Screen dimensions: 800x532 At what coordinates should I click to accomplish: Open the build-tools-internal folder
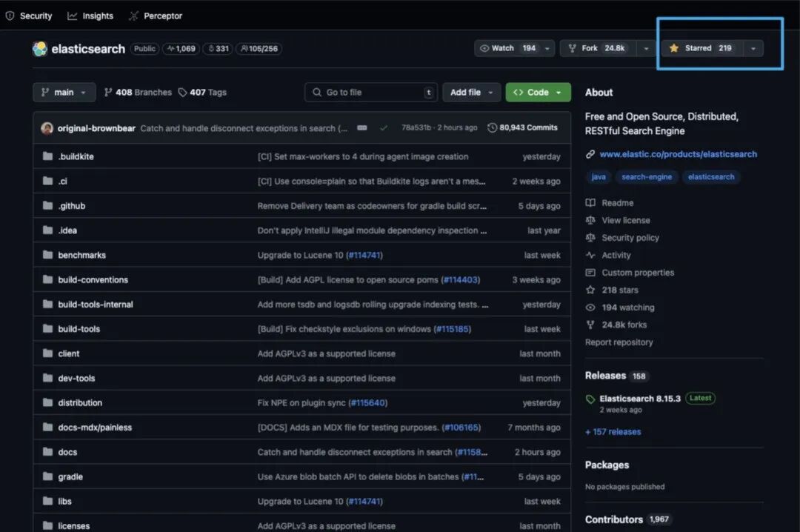(96, 305)
